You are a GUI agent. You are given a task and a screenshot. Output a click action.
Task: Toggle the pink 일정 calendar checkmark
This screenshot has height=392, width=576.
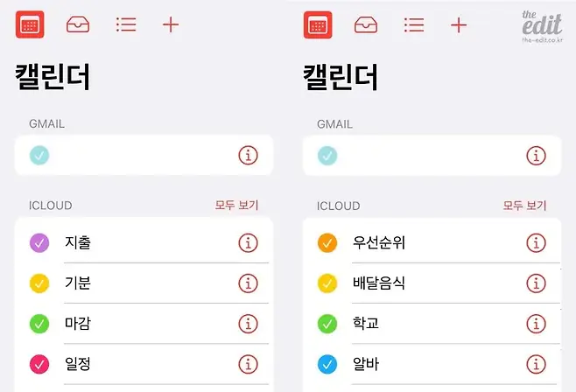coord(39,364)
